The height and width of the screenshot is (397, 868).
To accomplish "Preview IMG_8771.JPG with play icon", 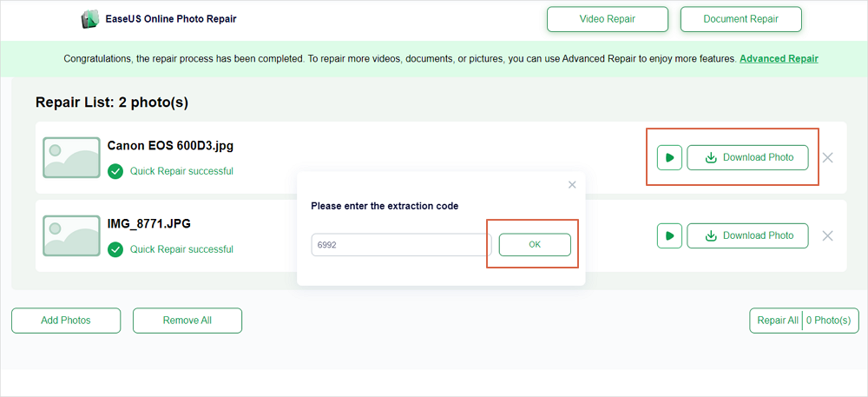I will pos(669,235).
